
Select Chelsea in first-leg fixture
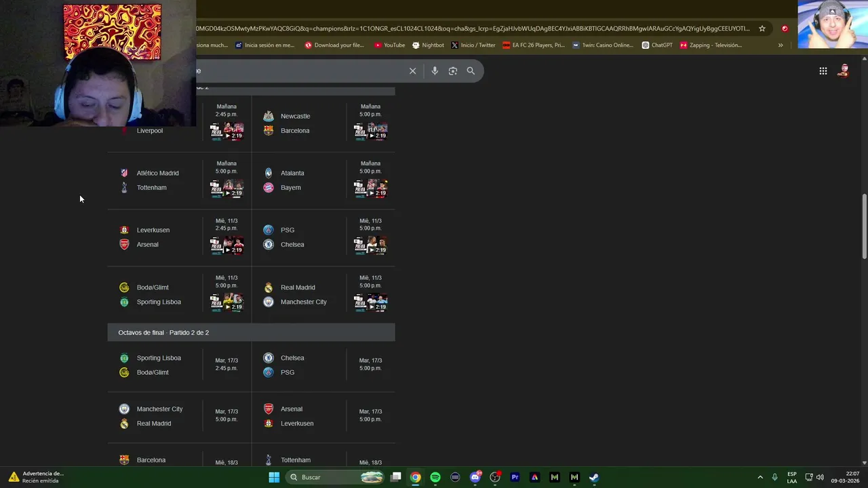[x=292, y=244]
